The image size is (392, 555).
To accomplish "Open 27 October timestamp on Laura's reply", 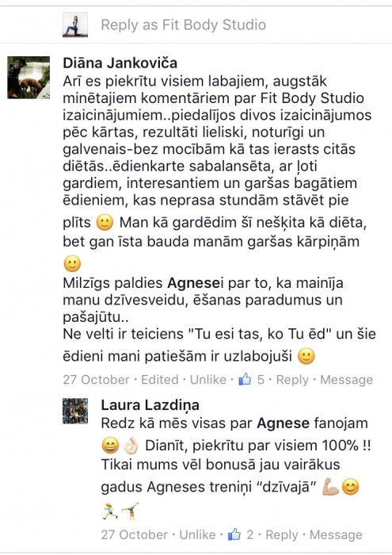I will (x=135, y=534).
